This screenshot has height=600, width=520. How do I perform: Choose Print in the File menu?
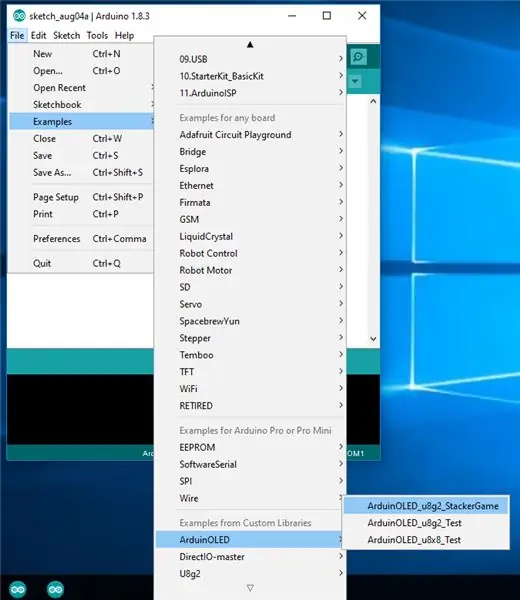click(x=81, y=214)
